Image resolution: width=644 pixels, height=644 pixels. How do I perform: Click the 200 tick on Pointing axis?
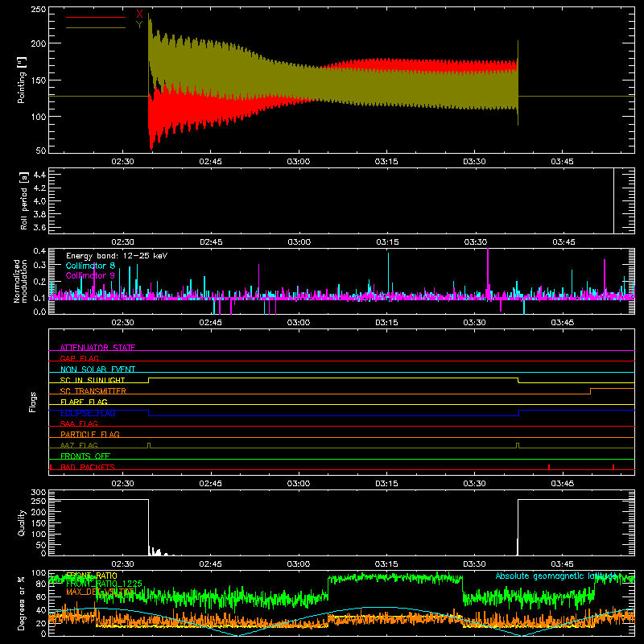(x=39, y=43)
